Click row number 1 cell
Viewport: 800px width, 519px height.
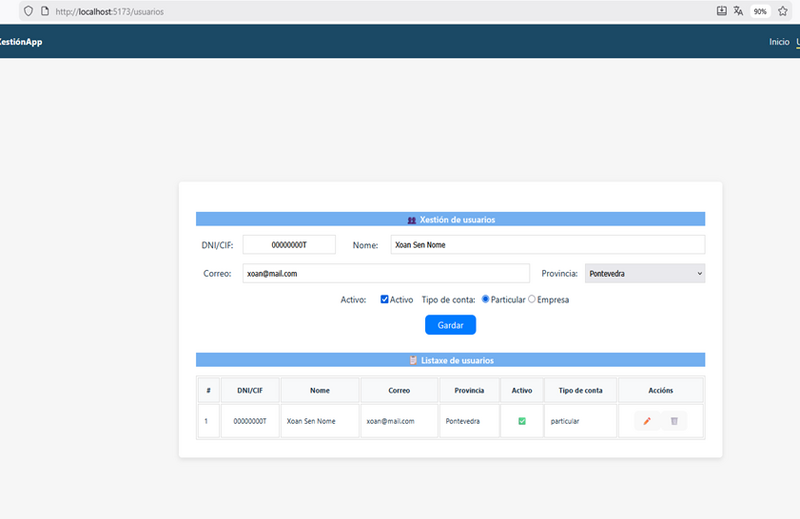click(209, 421)
